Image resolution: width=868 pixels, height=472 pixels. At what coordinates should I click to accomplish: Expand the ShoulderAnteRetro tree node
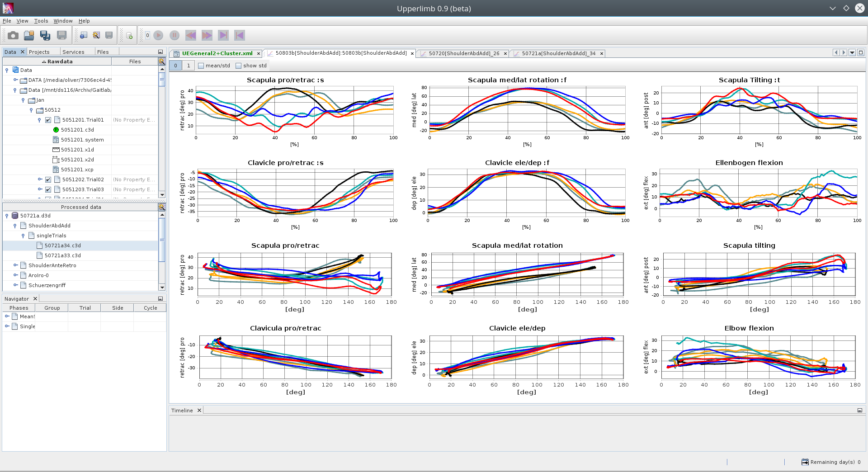pyautogui.click(x=15, y=265)
